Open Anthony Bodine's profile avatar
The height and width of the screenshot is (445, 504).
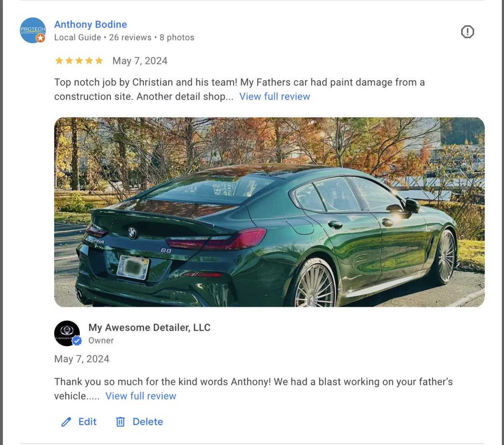(33, 30)
